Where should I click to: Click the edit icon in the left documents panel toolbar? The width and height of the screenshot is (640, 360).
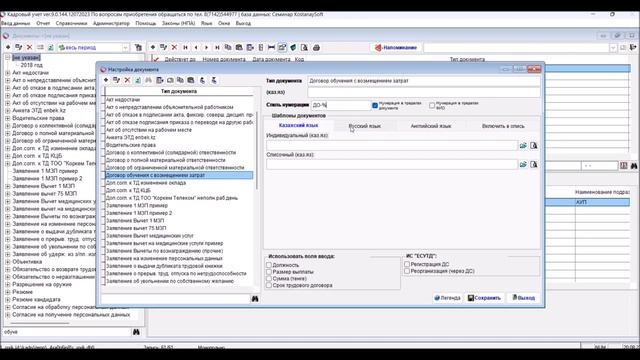[18, 47]
